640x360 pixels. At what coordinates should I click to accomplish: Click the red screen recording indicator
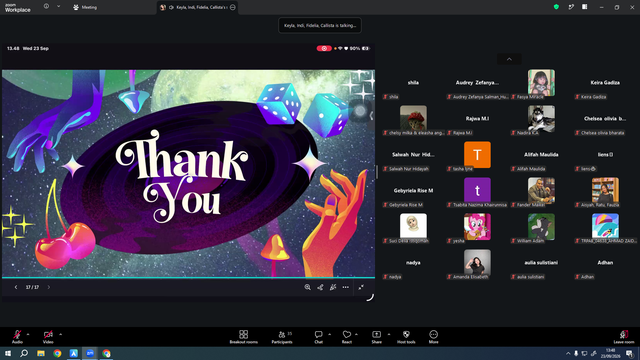click(x=324, y=48)
